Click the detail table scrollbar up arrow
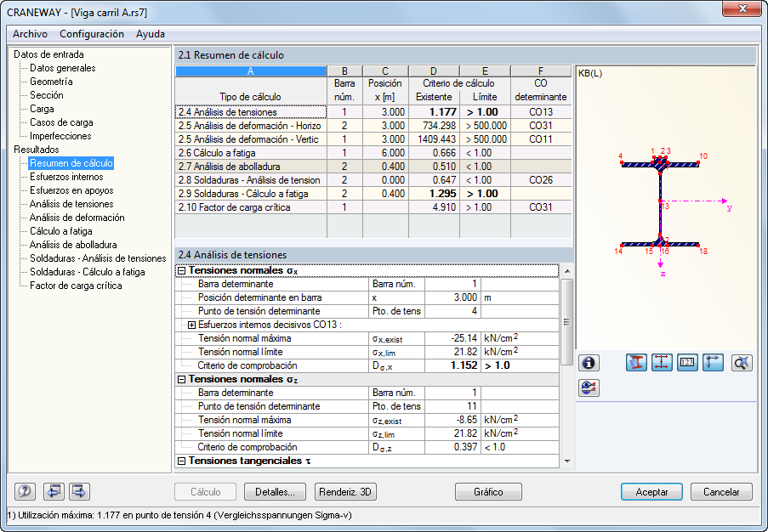Viewport: 768px width, 532px height. pos(567,270)
